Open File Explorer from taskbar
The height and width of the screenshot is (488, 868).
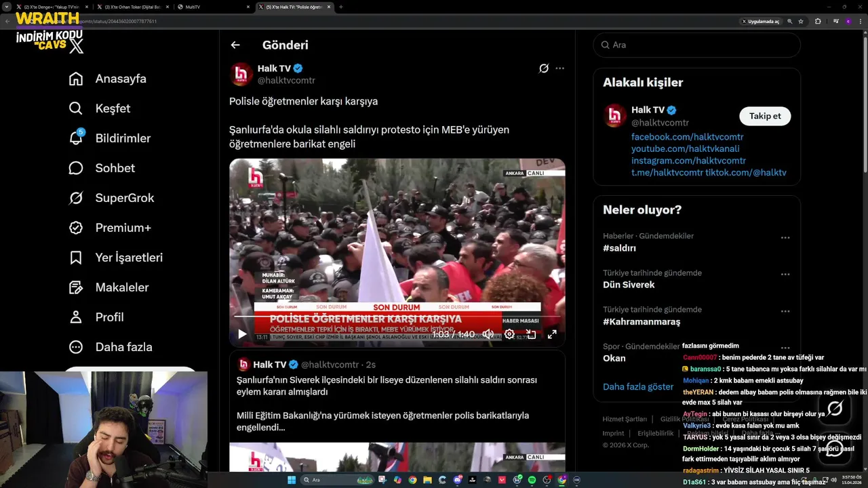tap(427, 480)
